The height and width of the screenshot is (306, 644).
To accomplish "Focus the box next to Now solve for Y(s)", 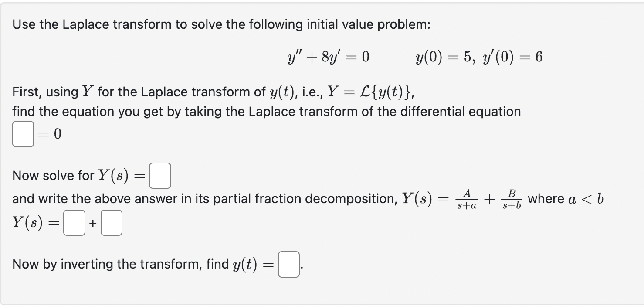I will (159, 175).
